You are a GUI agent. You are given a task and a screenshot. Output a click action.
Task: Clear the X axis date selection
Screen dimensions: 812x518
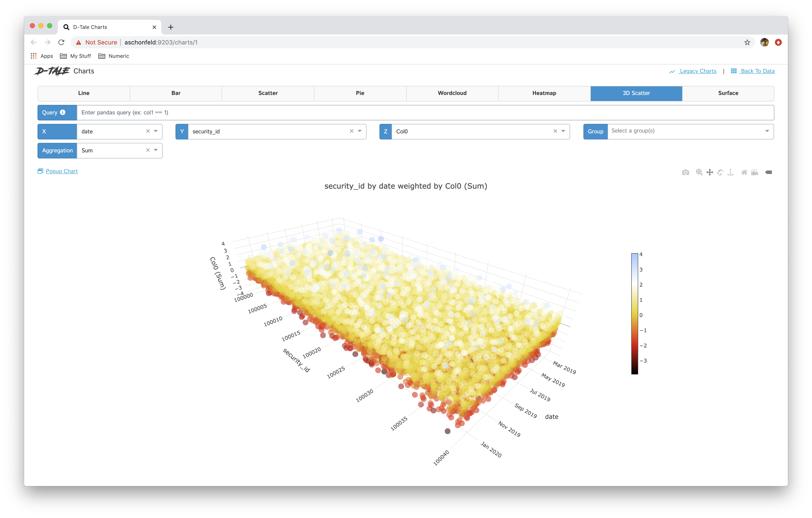point(148,131)
